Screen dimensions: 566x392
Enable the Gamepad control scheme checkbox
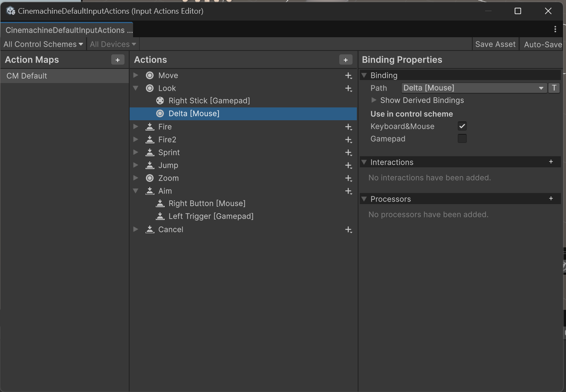point(462,139)
